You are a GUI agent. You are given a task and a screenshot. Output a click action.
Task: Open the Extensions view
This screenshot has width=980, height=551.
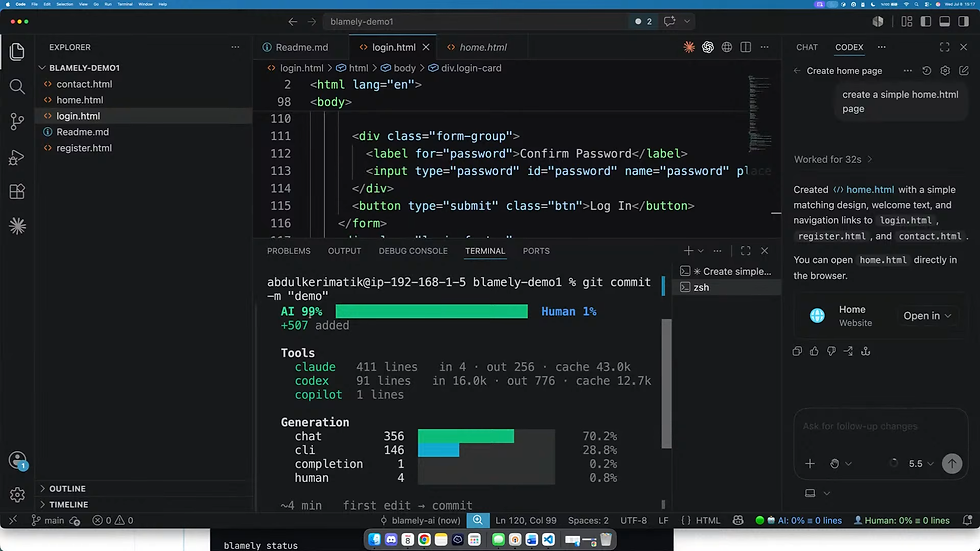(17, 191)
